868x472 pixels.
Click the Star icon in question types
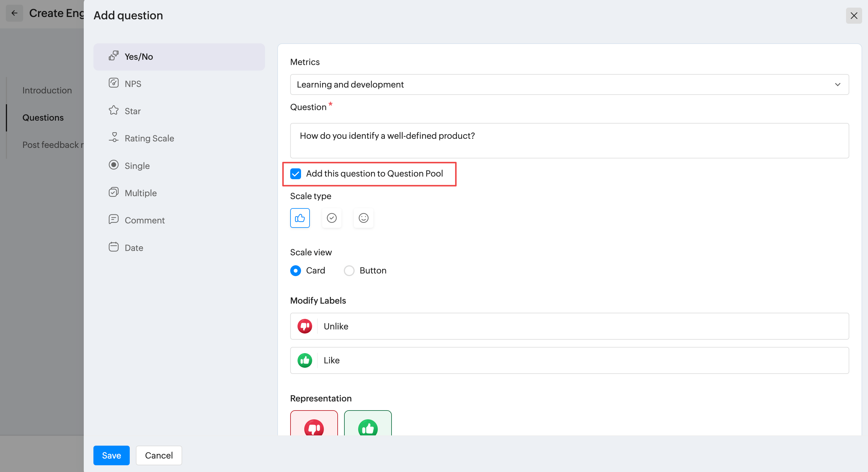[114, 110]
